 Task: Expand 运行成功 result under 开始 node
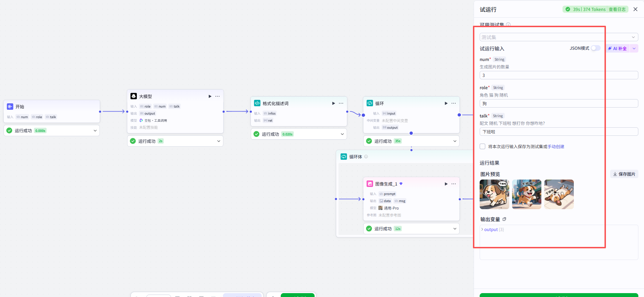pos(95,131)
